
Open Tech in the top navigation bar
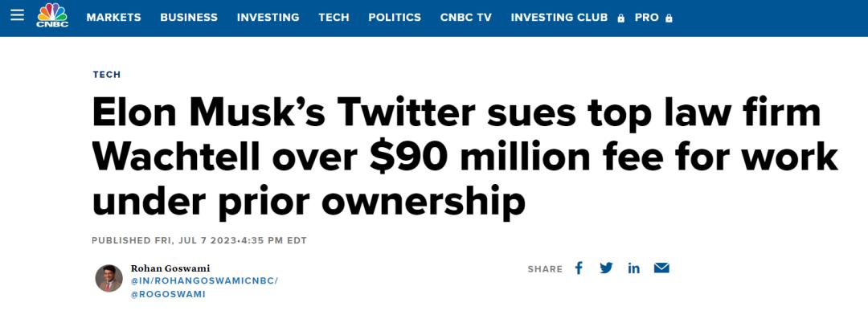pos(334,17)
